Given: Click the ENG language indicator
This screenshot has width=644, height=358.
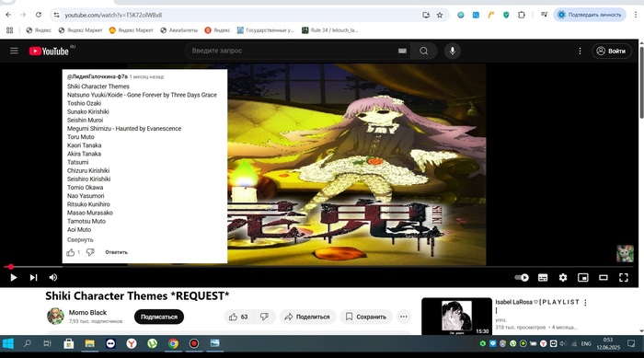Looking at the screenshot, I should click(x=586, y=343).
